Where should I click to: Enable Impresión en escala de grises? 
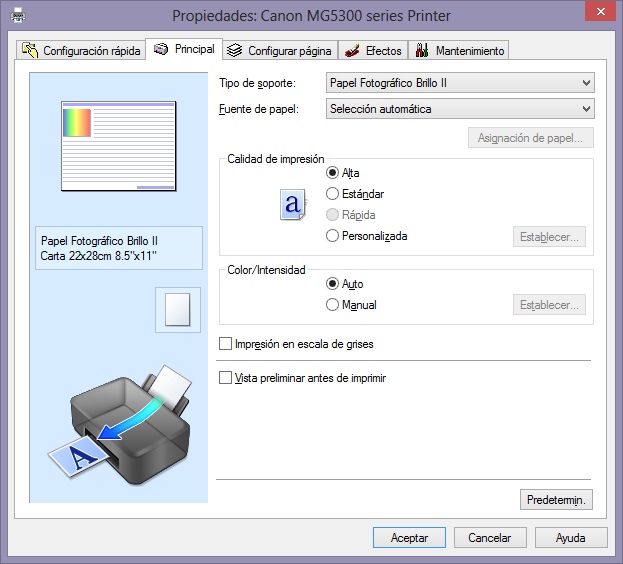pyautogui.click(x=225, y=344)
